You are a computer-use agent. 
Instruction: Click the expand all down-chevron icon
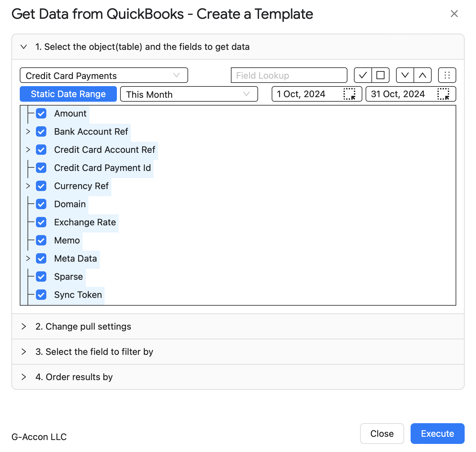tap(405, 75)
